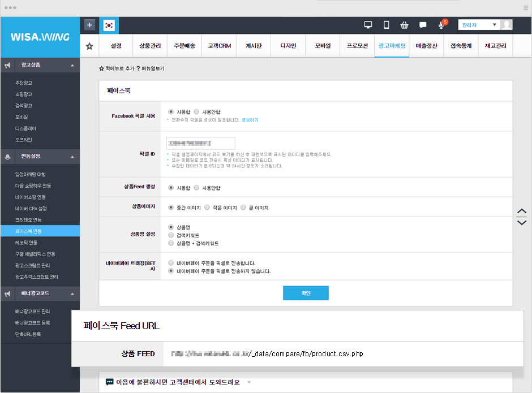The image size is (532, 393).
Task: Click the star favorites icon in menu bar
Action: [89, 46]
